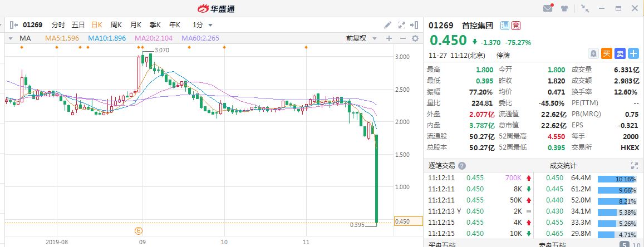644x247 pixels.
Task: Click the E earnings marker on timeline
Action: [139, 230]
